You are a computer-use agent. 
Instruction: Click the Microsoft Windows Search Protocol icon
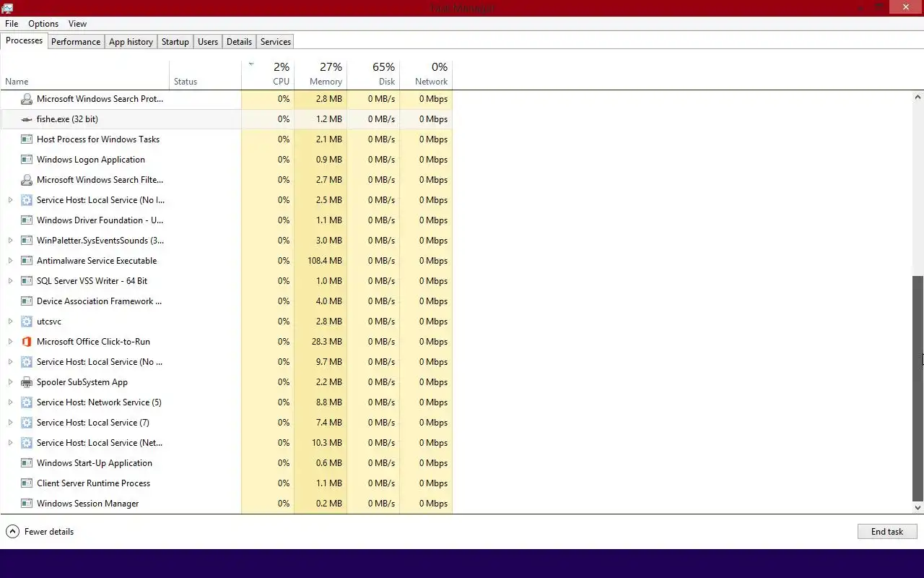27,99
